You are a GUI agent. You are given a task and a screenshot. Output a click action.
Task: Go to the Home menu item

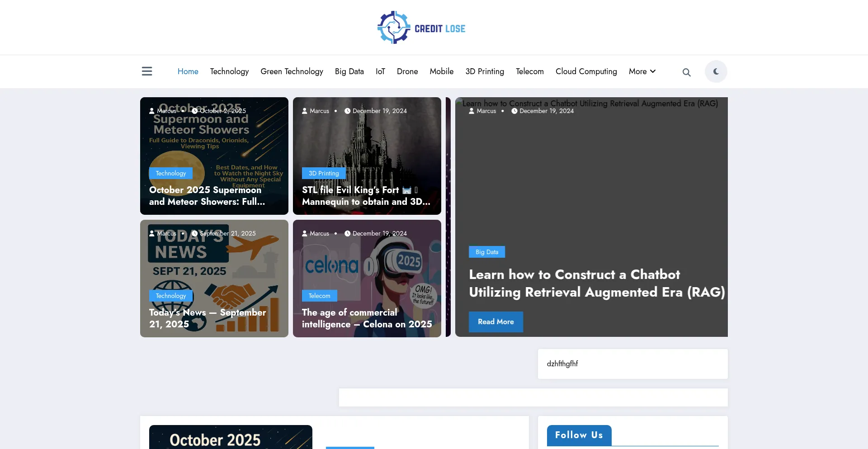point(188,71)
